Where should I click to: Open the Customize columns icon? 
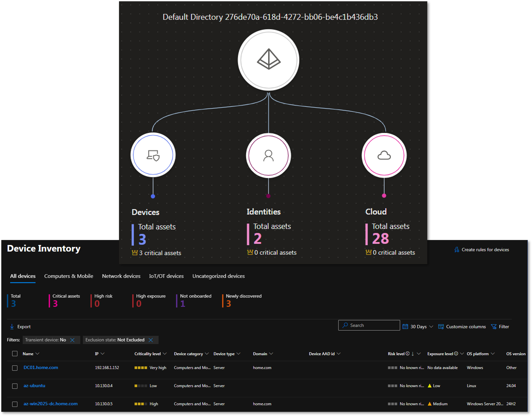(x=441, y=326)
